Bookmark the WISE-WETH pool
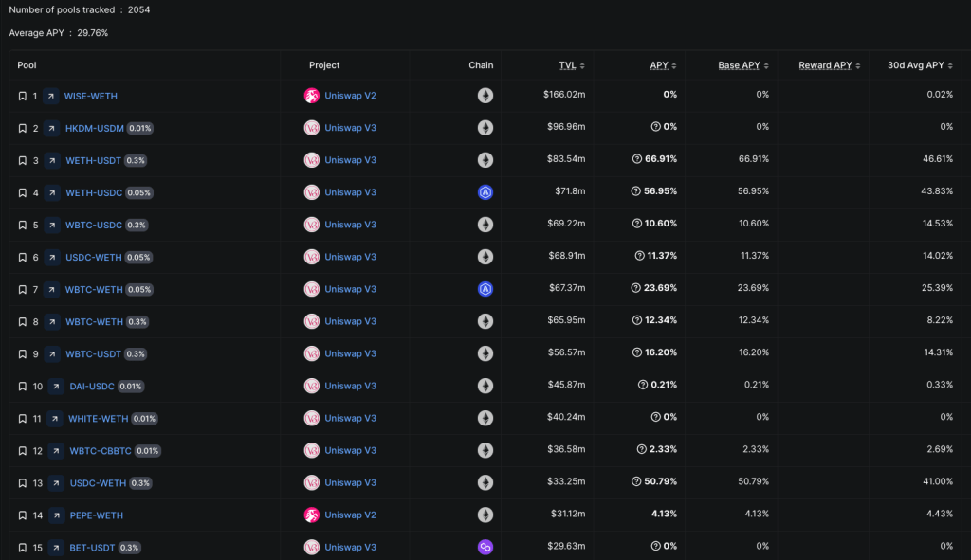Screen dimensions: 971x560 [x=22, y=95]
